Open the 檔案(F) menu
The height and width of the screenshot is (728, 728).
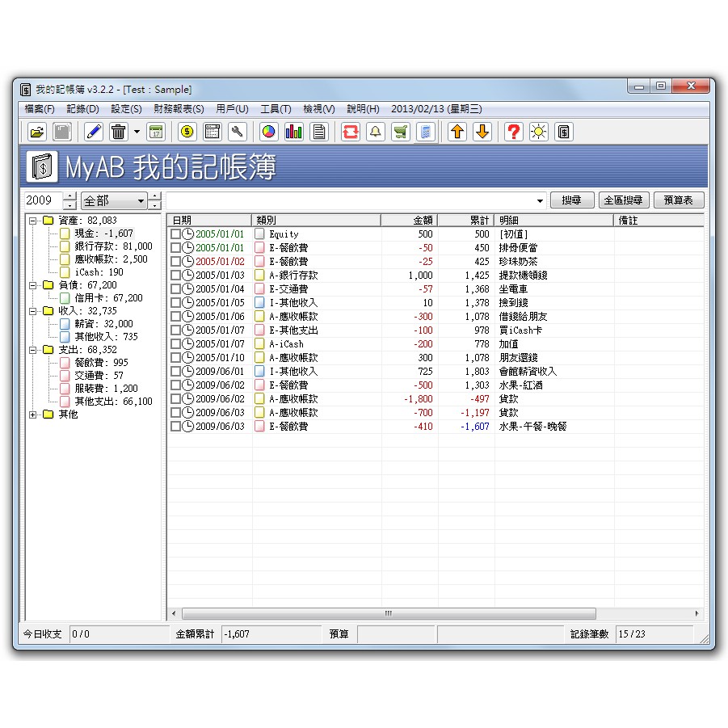[x=40, y=109]
